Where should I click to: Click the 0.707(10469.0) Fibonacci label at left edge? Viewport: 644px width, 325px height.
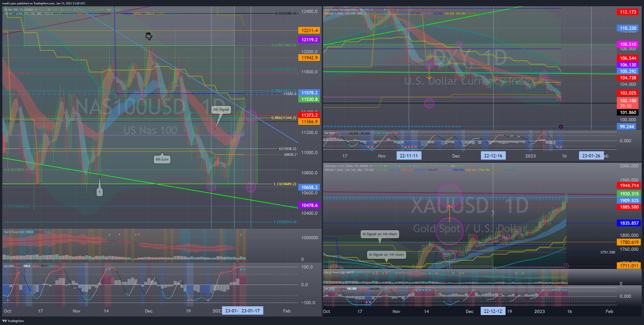pyautogui.click(x=17, y=206)
